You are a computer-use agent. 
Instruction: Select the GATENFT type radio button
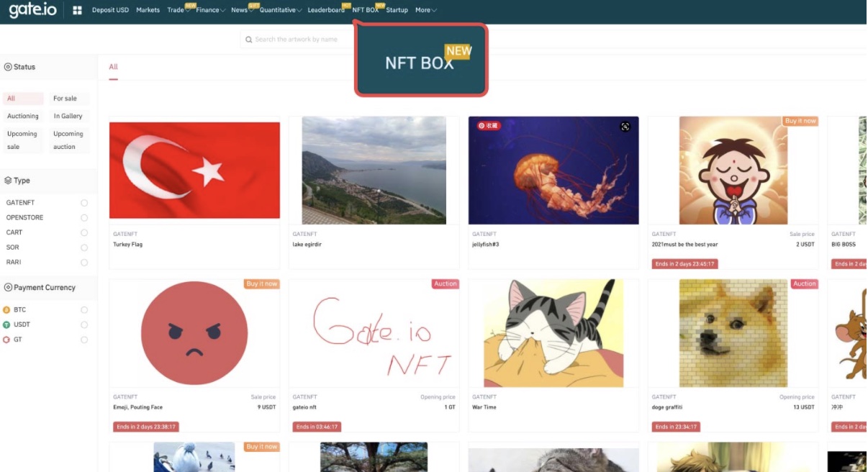84,203
